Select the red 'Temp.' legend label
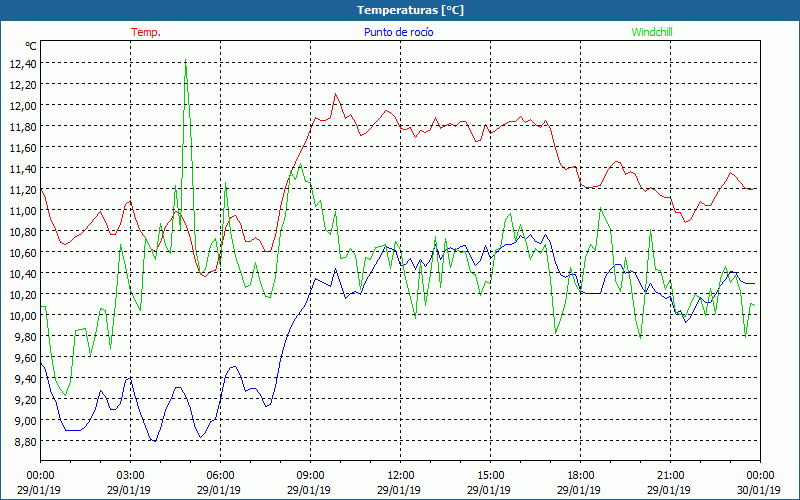The image size is (800, 500). [x=146, y=32]
